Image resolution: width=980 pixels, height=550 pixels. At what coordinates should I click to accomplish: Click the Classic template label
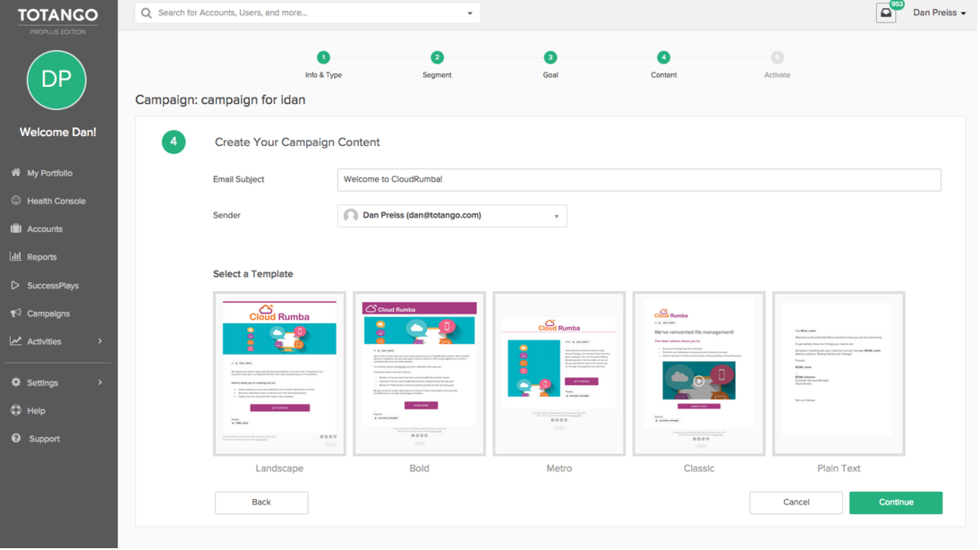(x=699, y=468)
